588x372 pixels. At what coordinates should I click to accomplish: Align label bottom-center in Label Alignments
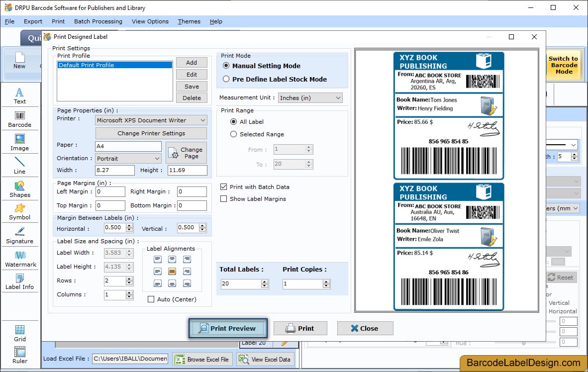point(172,283)
